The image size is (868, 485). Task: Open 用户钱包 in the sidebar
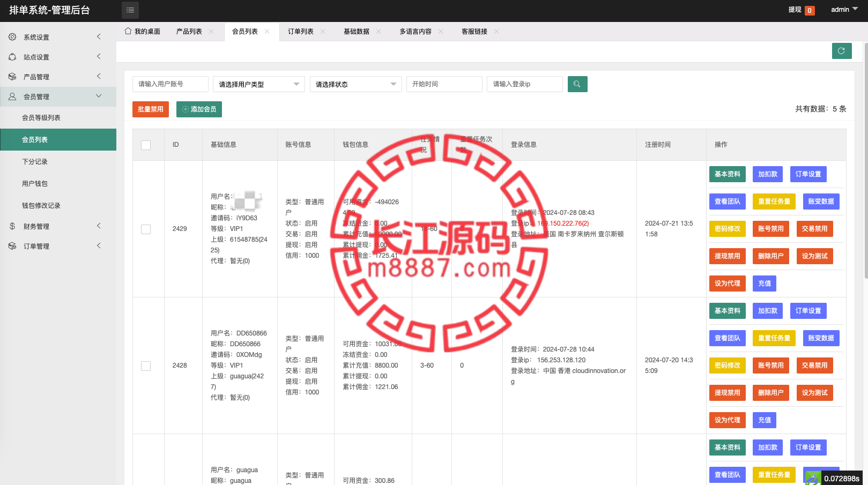coord(58,184)
